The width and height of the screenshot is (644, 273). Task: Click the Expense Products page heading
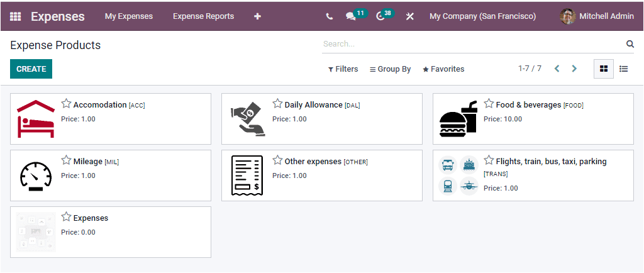pyautogui.click(x=55, y=45)
